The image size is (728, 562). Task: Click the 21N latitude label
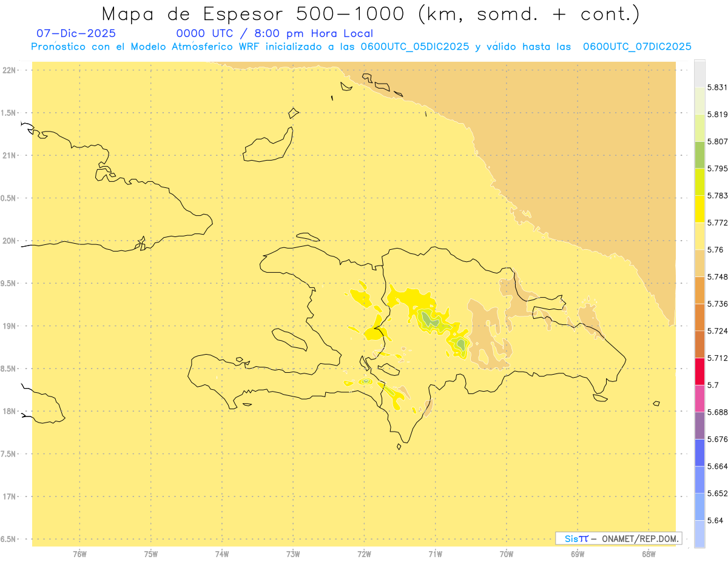(9, 155)
